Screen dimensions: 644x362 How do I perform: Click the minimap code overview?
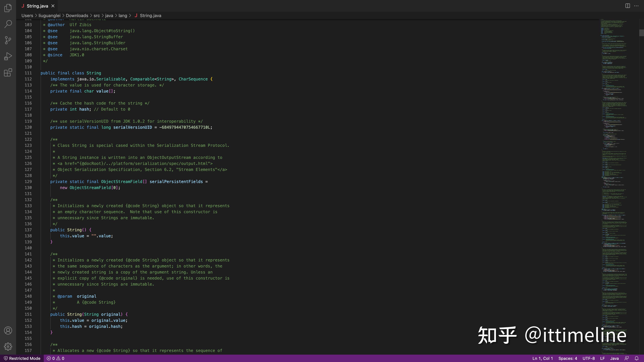[615, 175]
